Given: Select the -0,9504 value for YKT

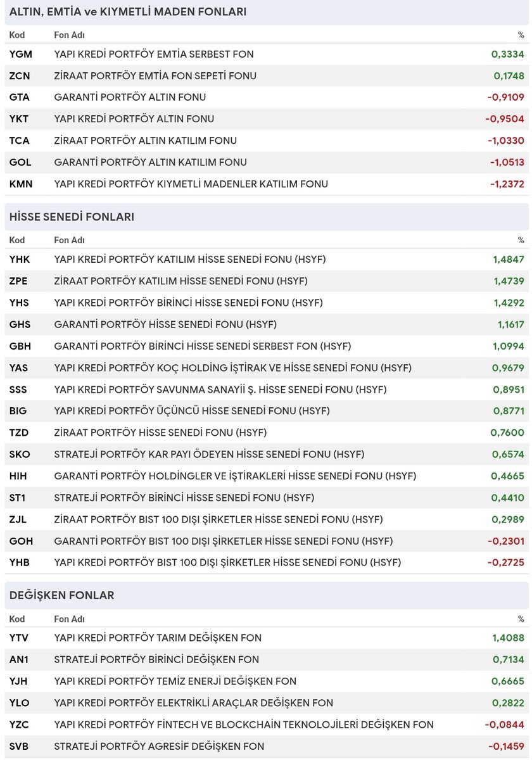Looking at the screenshot, I should 505,119.
